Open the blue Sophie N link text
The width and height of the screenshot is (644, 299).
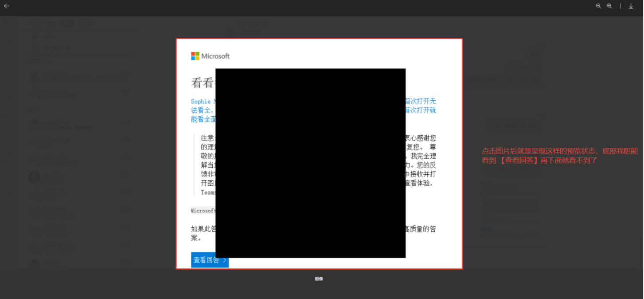click(203, 102)
